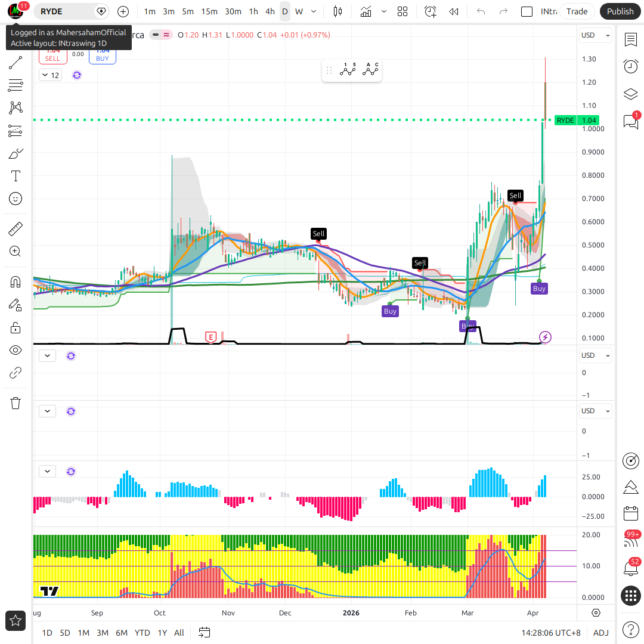
Task: Click the Publish button
Action: click(x=620, y=11)
